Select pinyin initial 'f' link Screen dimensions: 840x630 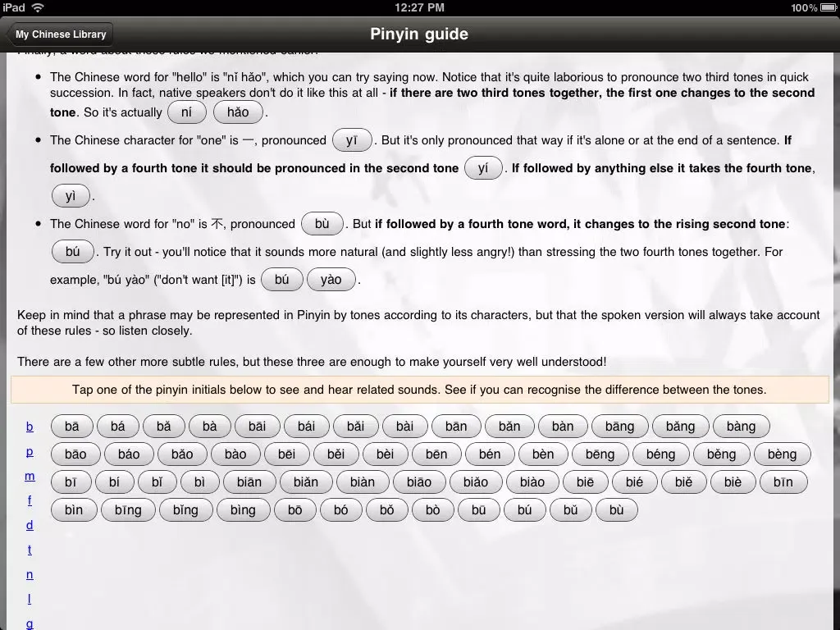(x=30, y=500)
